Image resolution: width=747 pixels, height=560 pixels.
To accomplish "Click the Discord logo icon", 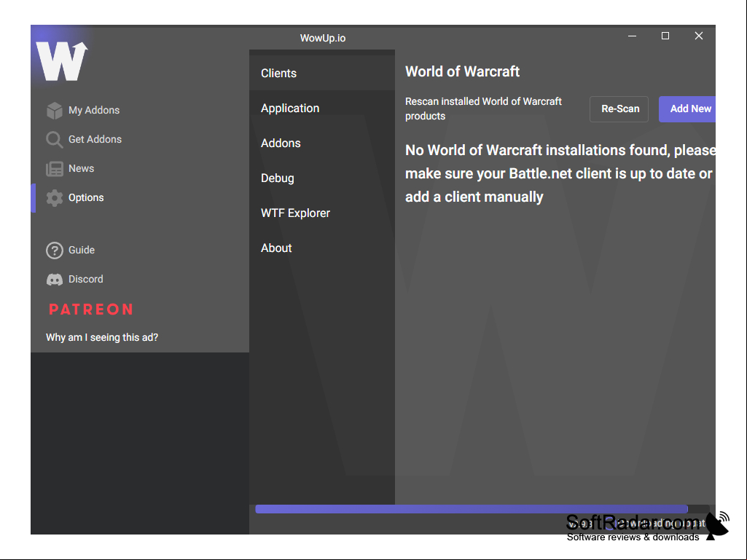I will 55,280.
